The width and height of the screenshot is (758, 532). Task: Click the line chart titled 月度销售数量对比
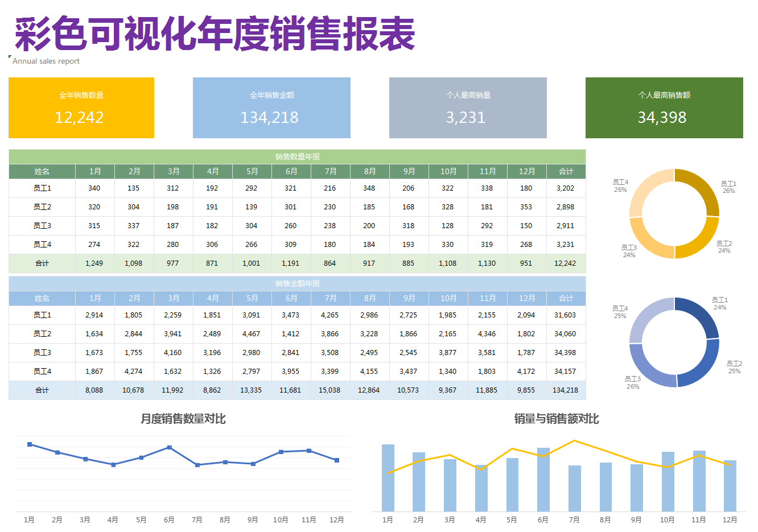point(182,472)
